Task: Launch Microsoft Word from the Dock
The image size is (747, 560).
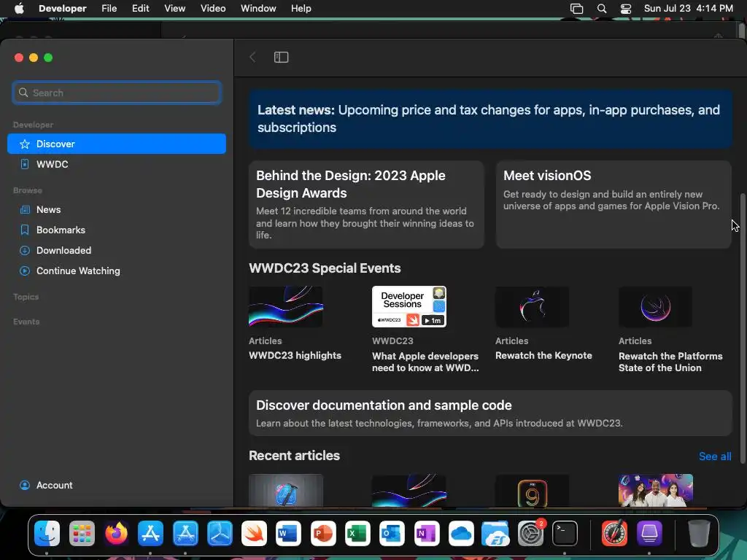Action: tap(288, 533)
